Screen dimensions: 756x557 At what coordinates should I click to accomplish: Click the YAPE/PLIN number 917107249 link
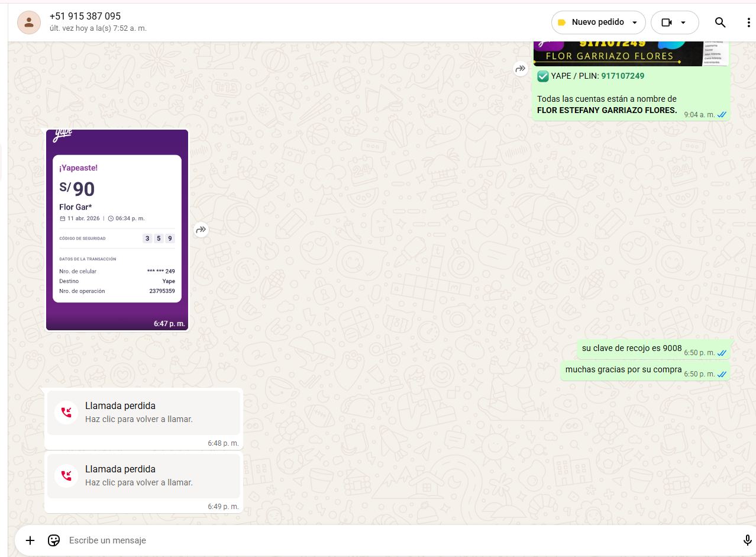623,76
